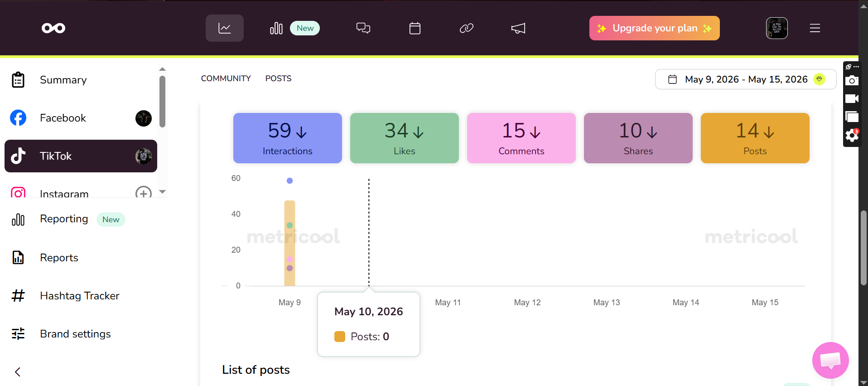The width and height of the screenshot is (868, 386).
Task: Open the hamburger menu in top bar
Action: click(x=815, y=28)
